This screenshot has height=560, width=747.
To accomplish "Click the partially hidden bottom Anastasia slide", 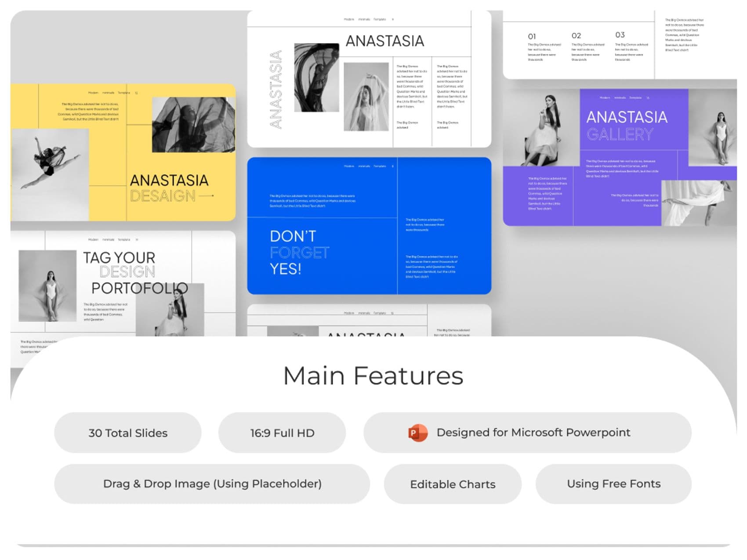I will 369,321.
